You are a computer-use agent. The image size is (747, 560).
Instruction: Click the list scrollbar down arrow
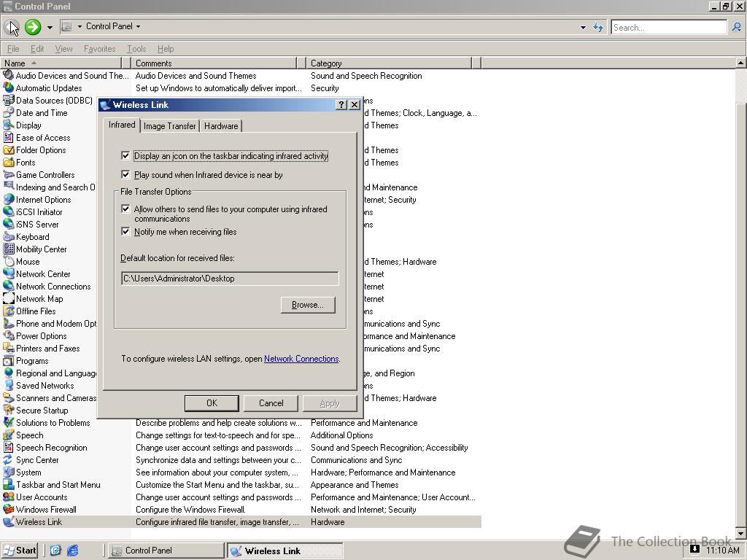tap(741, 533)
